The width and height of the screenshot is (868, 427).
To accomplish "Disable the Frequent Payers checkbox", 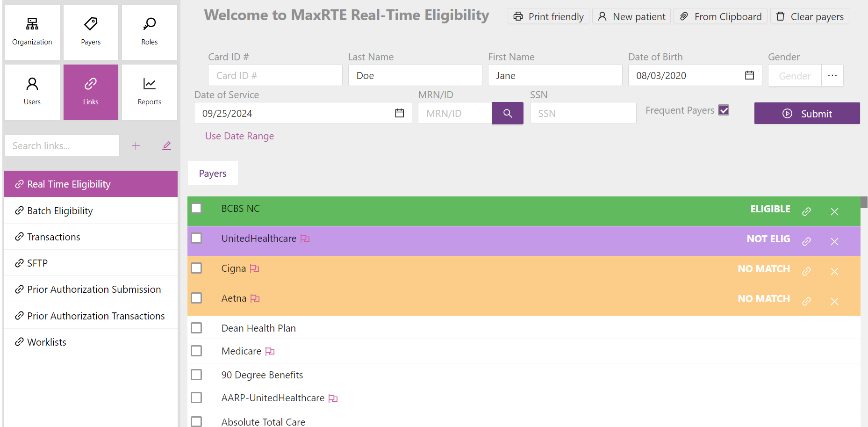I will (x=724, y=110).
